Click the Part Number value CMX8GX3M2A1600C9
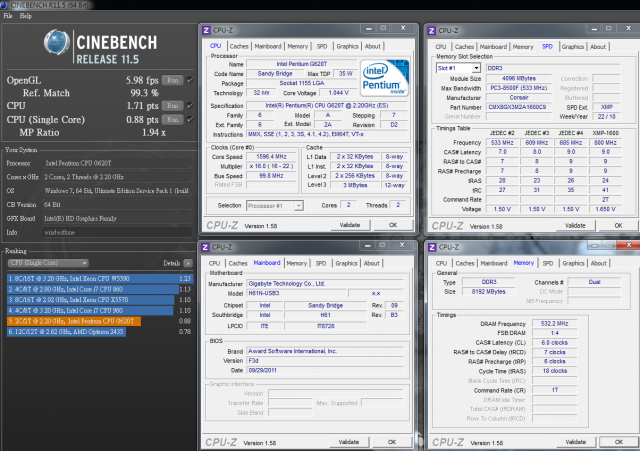 (x=518, y=107)
